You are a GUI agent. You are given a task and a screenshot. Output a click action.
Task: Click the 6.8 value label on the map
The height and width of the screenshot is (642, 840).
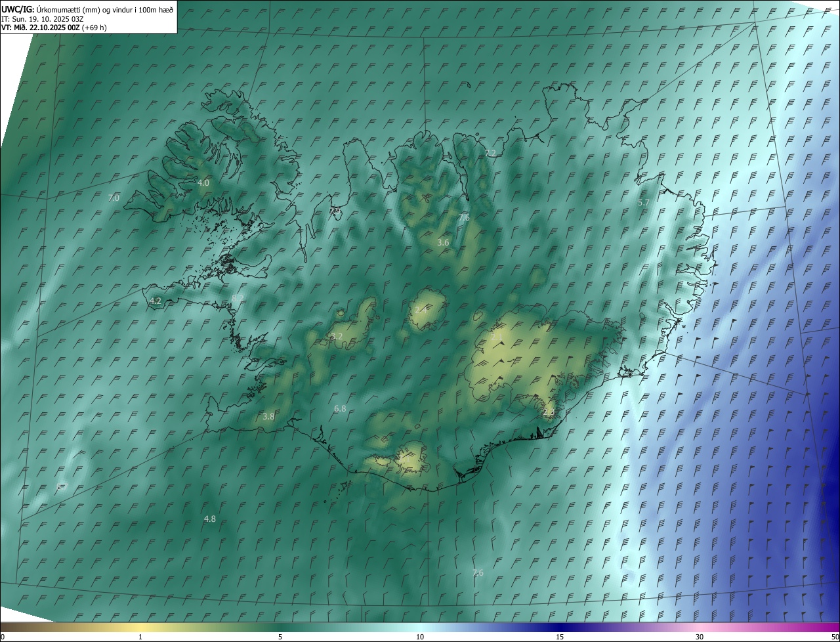[340, 408]
